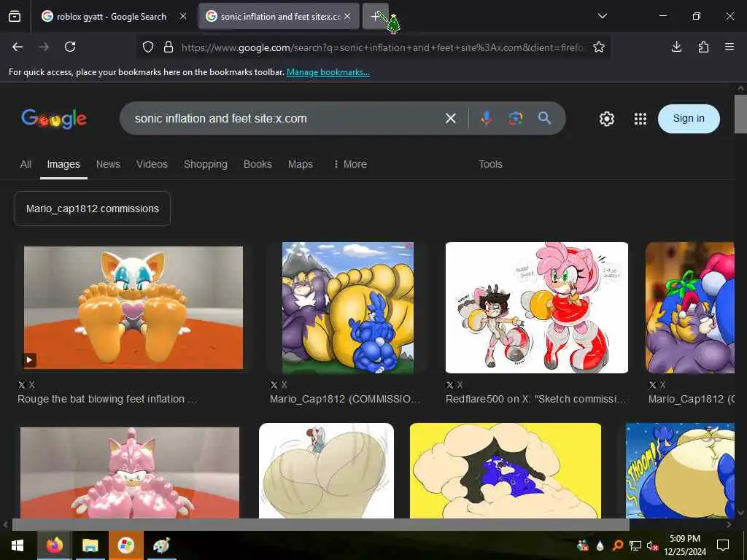Open the Windows Start menu
Screen dimensions: 747x560
[18, 545]
